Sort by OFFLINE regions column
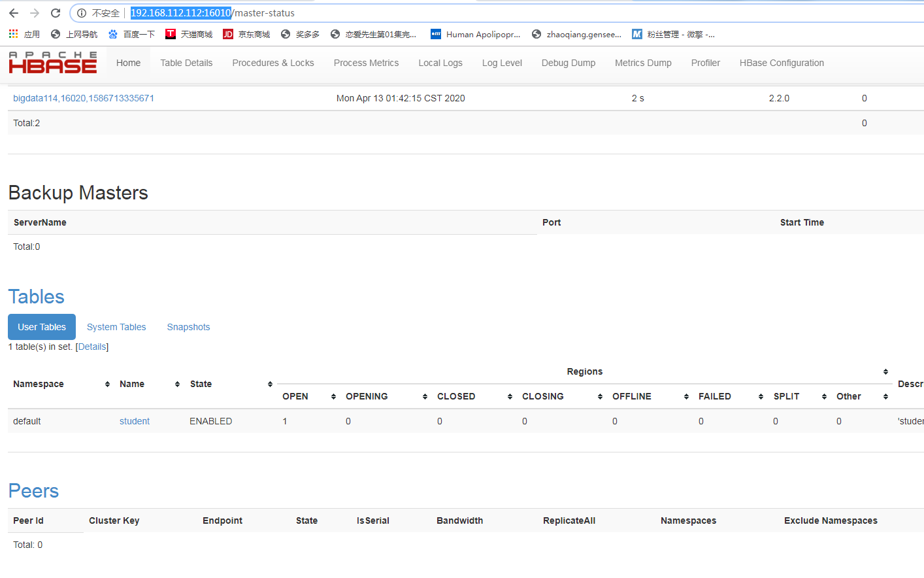Screen dimensions: 924x578 coord(686,397)
